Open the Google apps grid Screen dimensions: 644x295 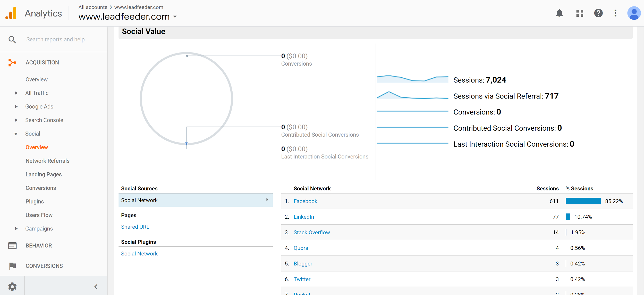tap(580, 13)
